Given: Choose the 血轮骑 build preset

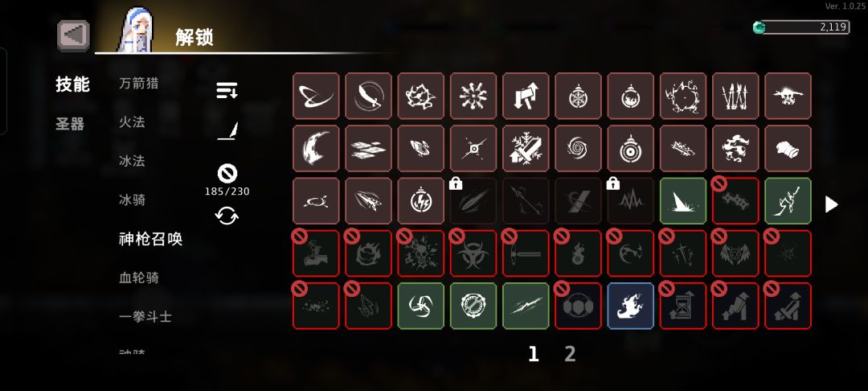Looking at the screenshot, I should tap(139, 278).
